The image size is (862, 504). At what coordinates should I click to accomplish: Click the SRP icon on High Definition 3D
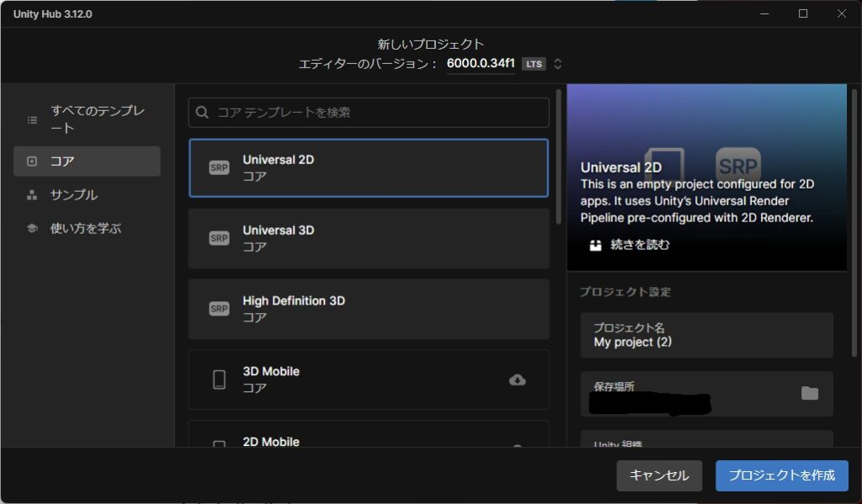click(219, 308)
